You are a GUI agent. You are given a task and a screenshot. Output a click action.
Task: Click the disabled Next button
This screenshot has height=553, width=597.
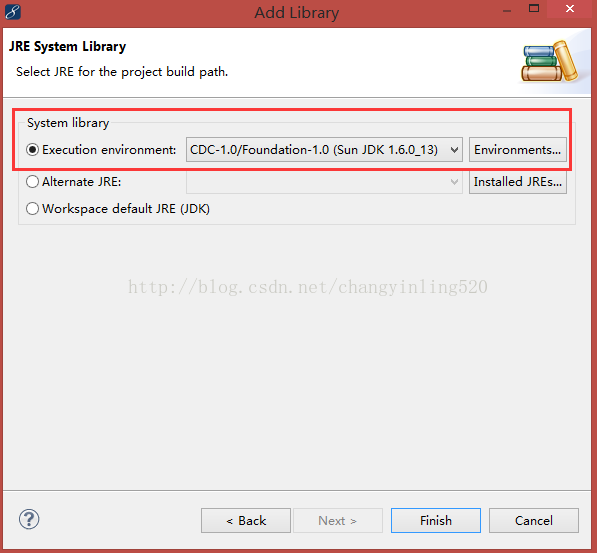338,520
